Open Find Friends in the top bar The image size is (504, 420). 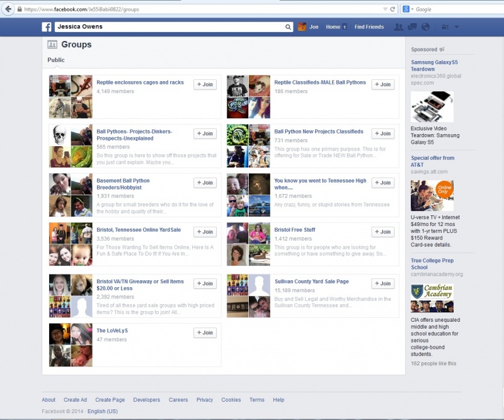pyautogui.click(x=369, y=27)
